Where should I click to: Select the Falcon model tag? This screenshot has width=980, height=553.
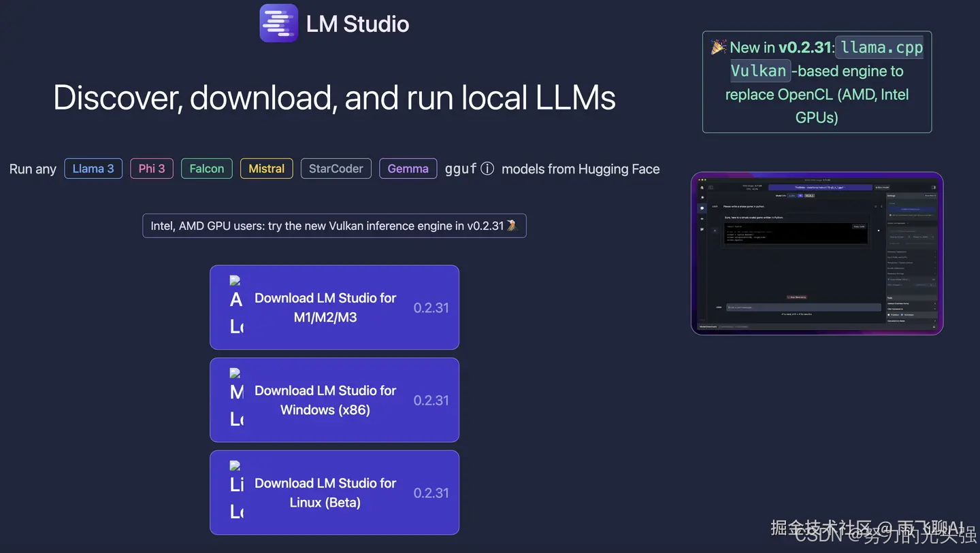(207, 169)
